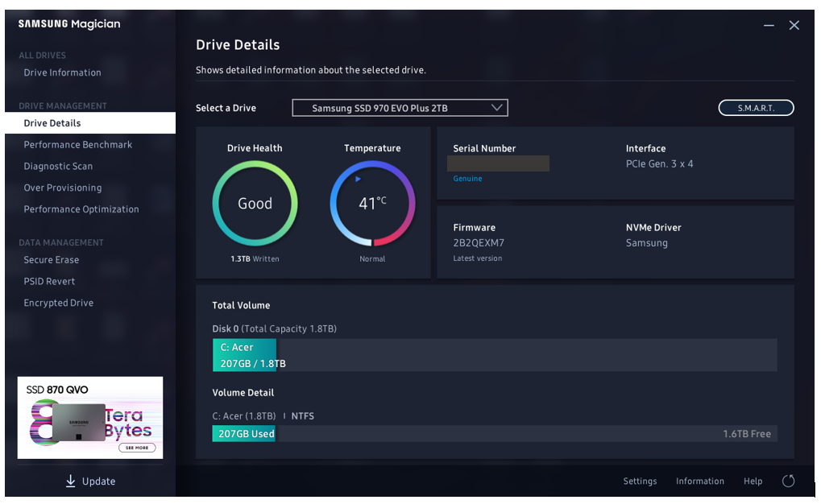Screen dimensions: 821x504
Task: Click the Samsung NVMe Driver value
Action: coord(647,243)
